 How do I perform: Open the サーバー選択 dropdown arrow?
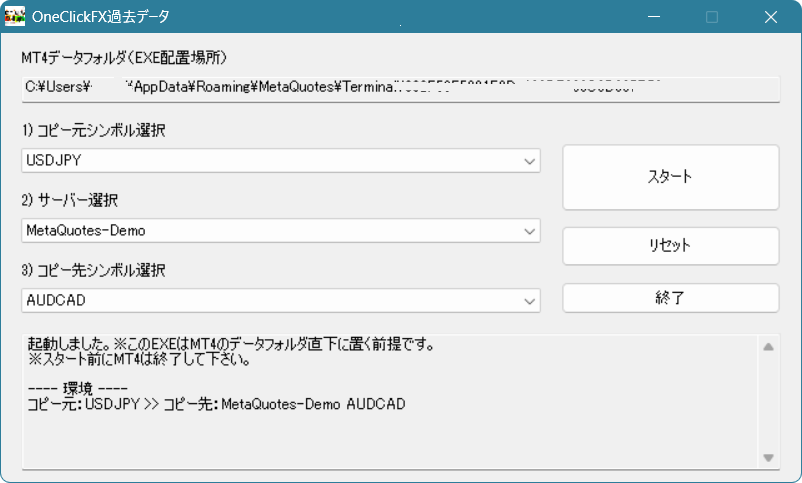[x=529, y=231]
